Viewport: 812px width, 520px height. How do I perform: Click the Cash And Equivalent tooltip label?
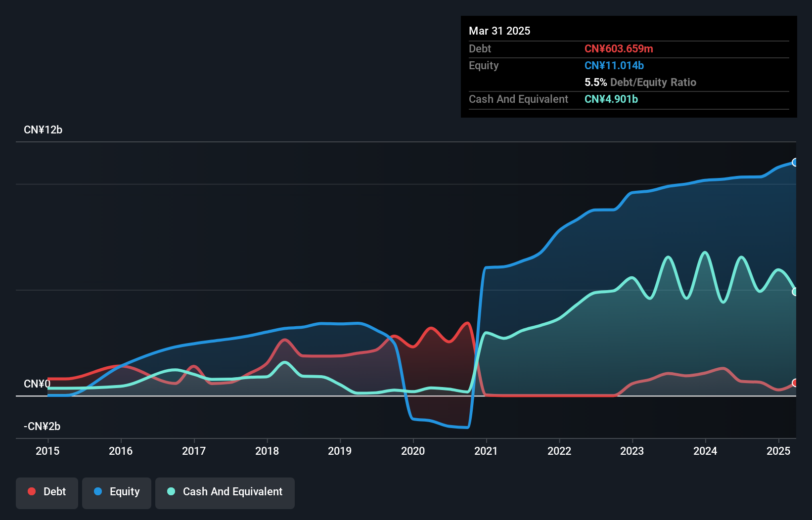click(518, 99)
